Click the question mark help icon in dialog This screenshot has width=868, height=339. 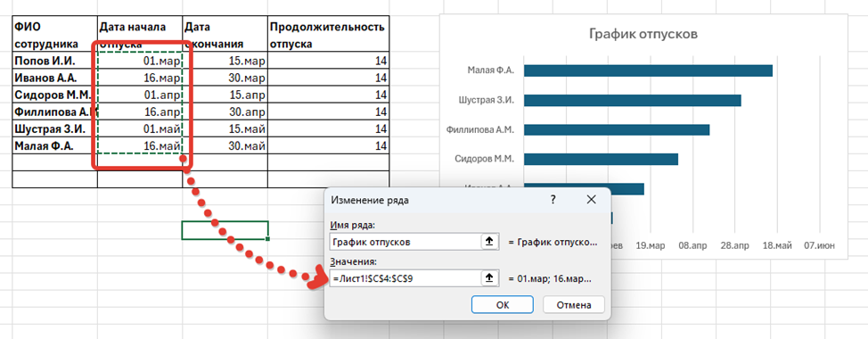tap(553, 200)
